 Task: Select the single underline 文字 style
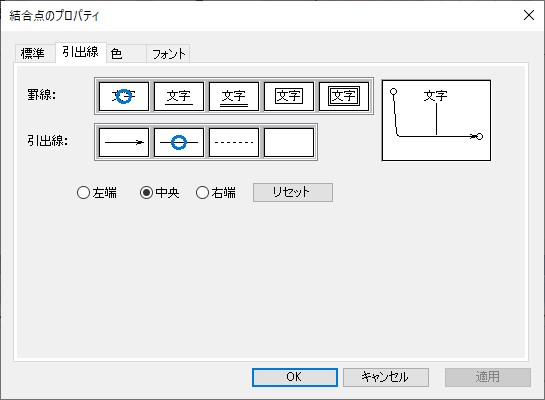pos(179,96)
